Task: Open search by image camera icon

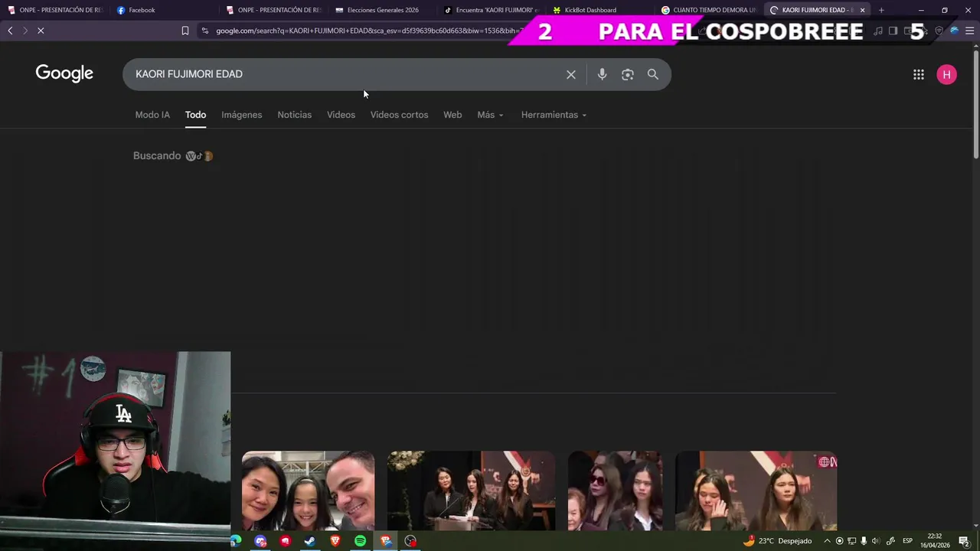Action: click(627, 74)
